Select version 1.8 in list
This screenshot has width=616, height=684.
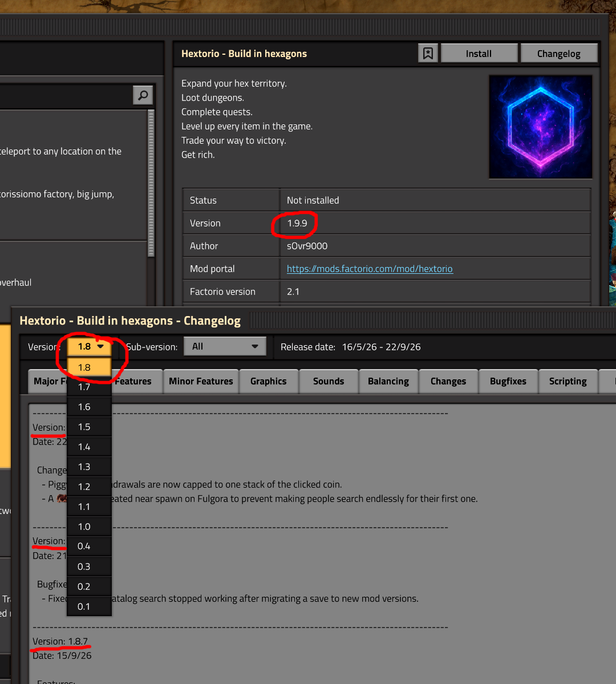[90, 367]
